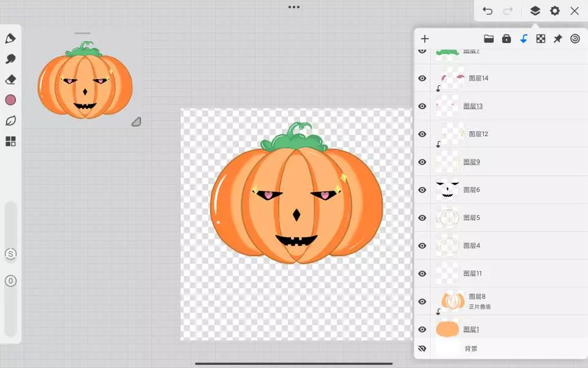The height and width of the screenshot is (368, 588).
Task: Click the 图层5 layer name
Action: [x=472, y=218]
